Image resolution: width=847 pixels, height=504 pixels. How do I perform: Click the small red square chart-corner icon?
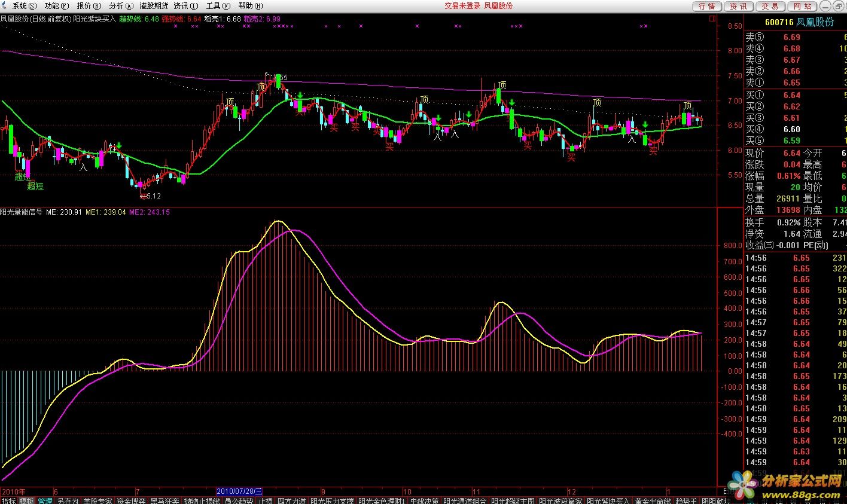click(x=711, y=19)
